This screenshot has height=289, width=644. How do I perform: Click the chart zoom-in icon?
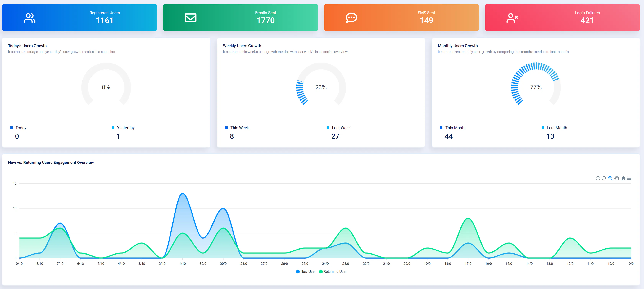coord(598,178)
